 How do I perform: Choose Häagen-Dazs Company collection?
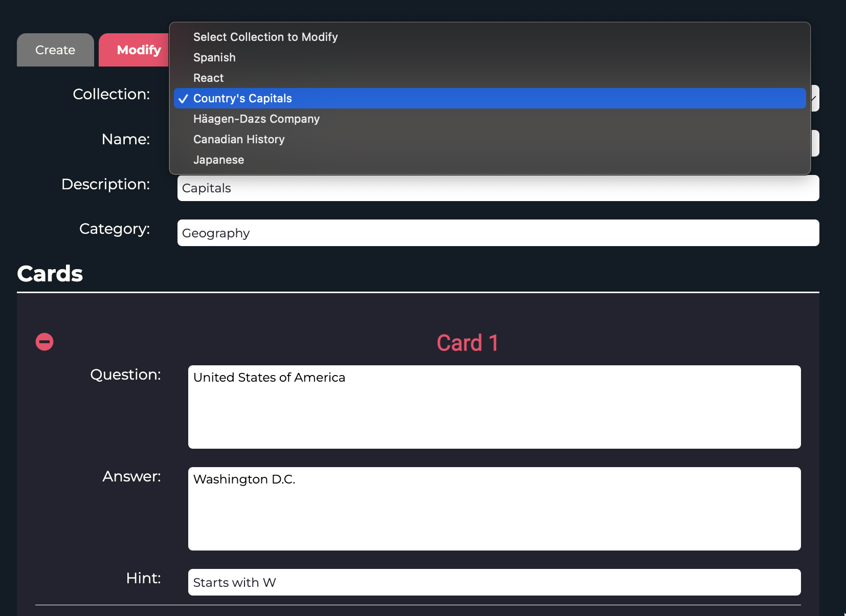click(x=256, y=119)
